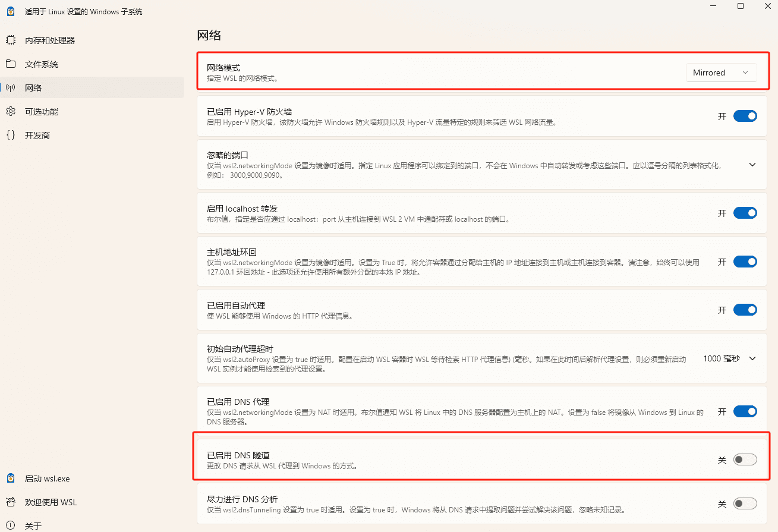Image resolution: width=778 pixels, height=532 pixels.
Task: Click the penguin icon beside 启动 wsl.exe
Action: tap(10, 479)
